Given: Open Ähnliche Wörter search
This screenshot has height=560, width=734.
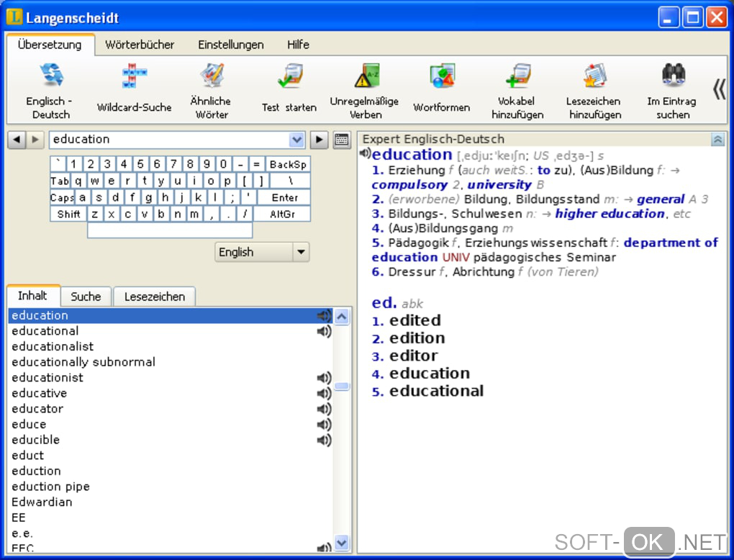Looking at the screenshot, I should [x=211, y=91].
